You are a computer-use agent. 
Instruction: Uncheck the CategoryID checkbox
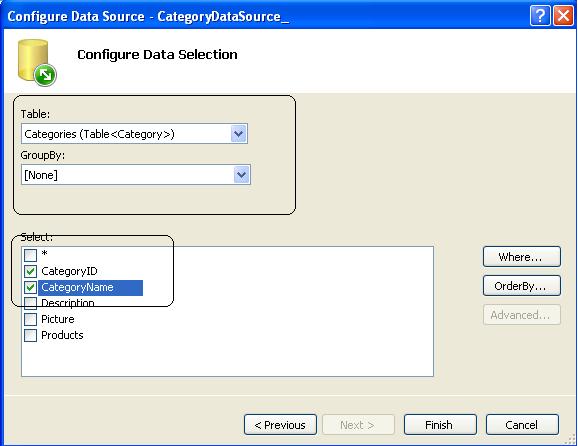31,271
